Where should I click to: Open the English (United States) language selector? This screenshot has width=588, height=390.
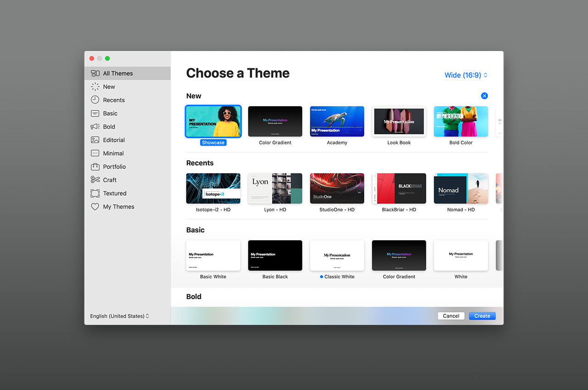[x=119, y=316]
